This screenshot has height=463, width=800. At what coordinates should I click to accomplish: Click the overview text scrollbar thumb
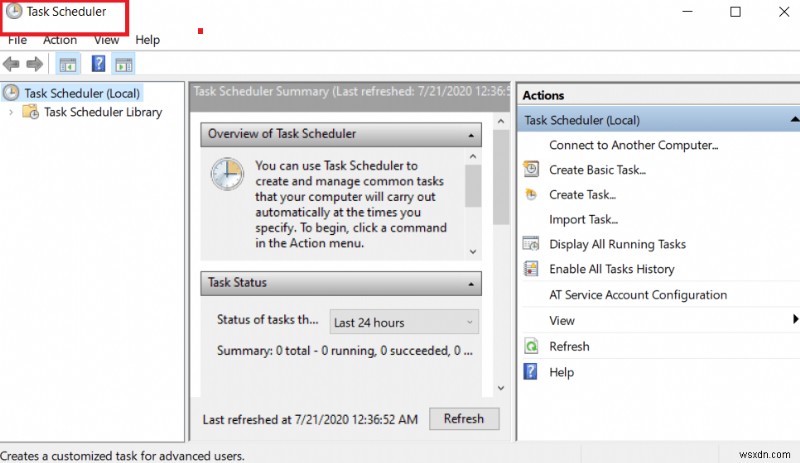pyautogui.click(x=473, y=186)
